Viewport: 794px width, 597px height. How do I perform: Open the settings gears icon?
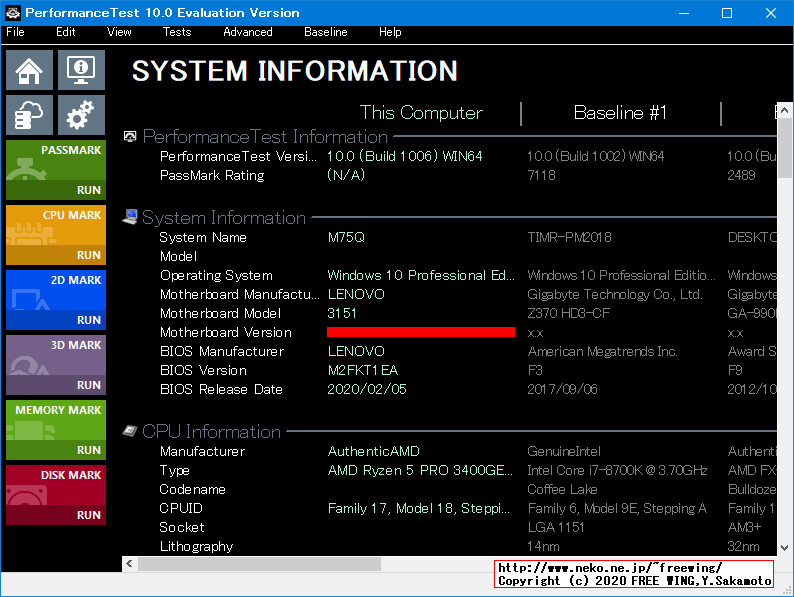point(81,115)
